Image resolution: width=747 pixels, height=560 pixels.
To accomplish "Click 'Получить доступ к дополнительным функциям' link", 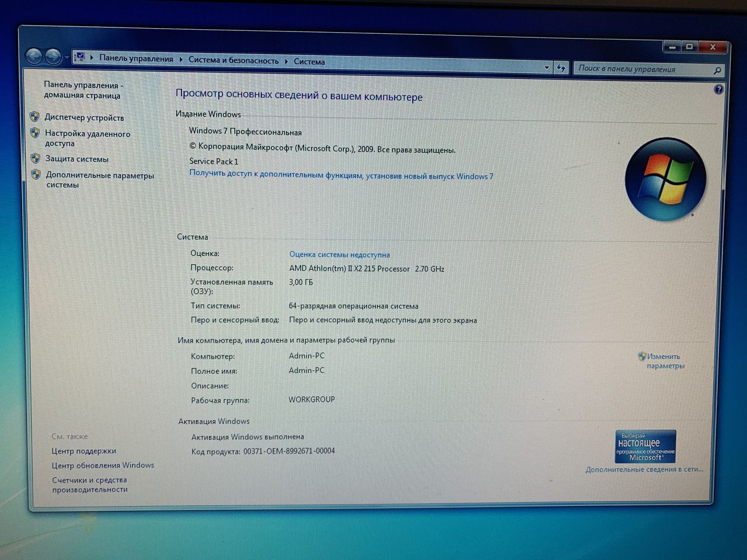I will pyautogui.click(x=341, y=174).
